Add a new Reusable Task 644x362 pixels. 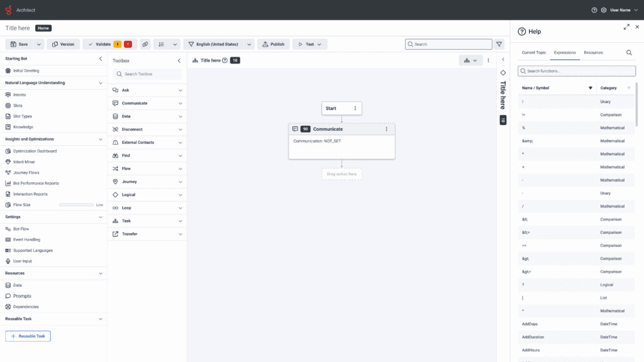[28, 336]
